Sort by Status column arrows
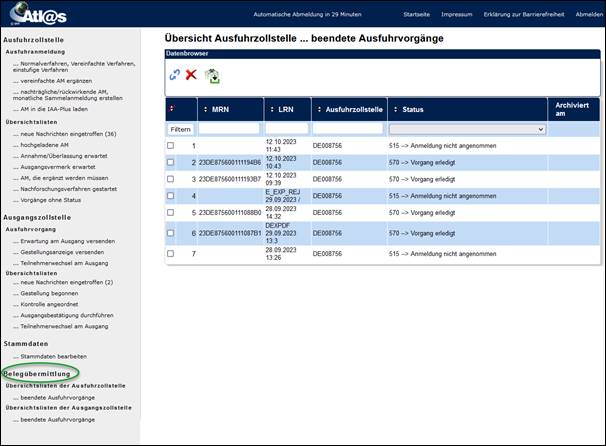The width and height of the screenshot is (606, 446). point(394,109)
